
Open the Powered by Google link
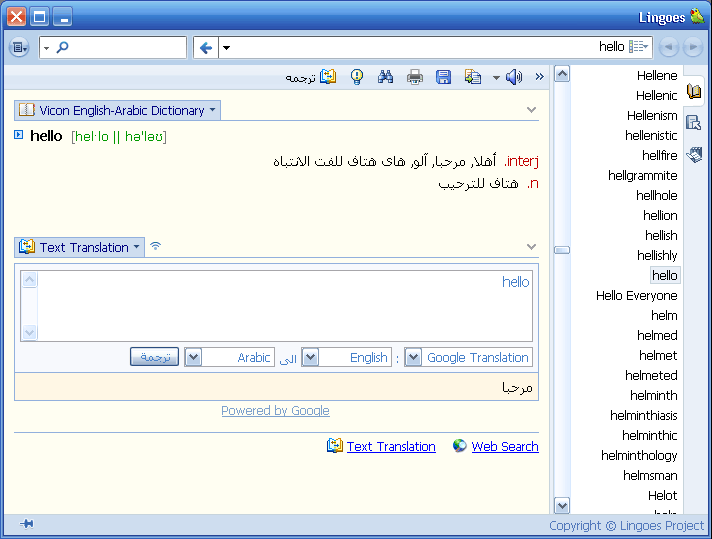click(x=275, y=410)
